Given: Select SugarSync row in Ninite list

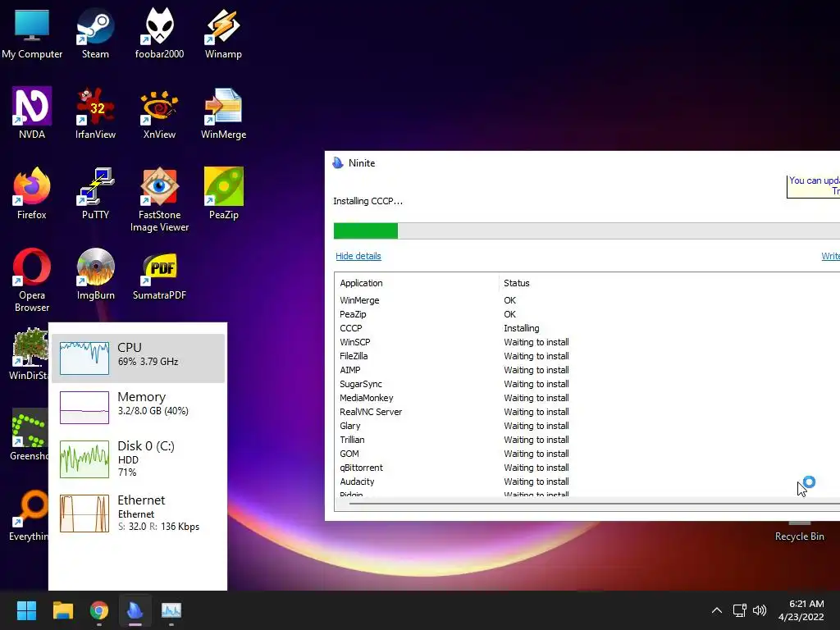Looking at the screenshot, I should click(x=587, y=384).
